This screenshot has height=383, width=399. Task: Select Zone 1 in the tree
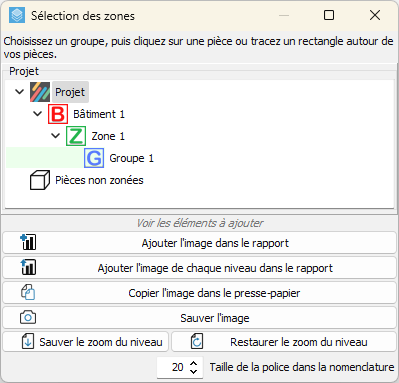[108, 136]
